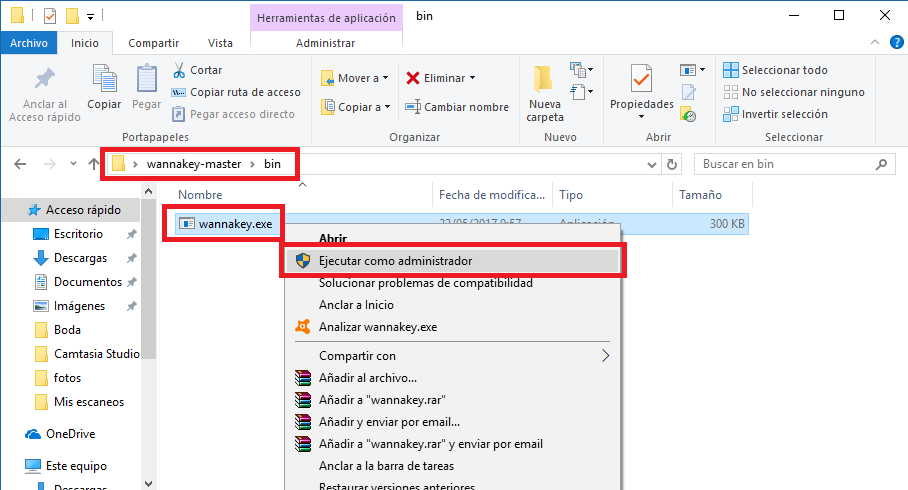Click No seleccionar ninguno

(794, 92)
